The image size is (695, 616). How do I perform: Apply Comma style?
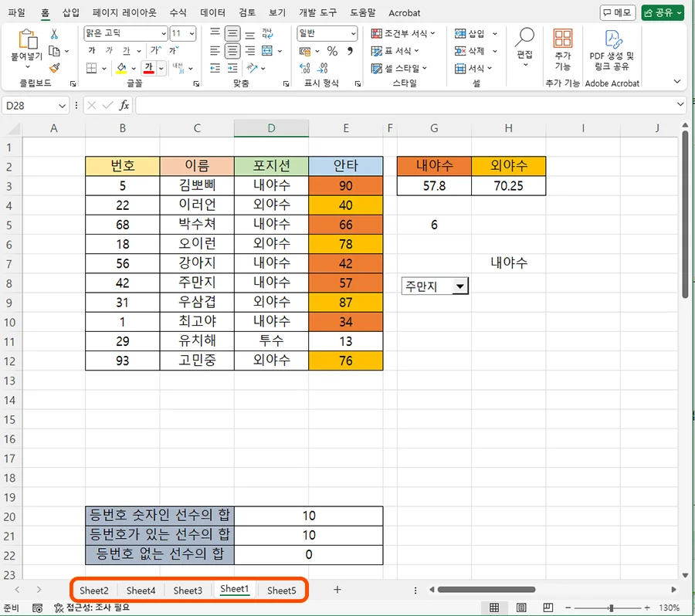point(350,51)
